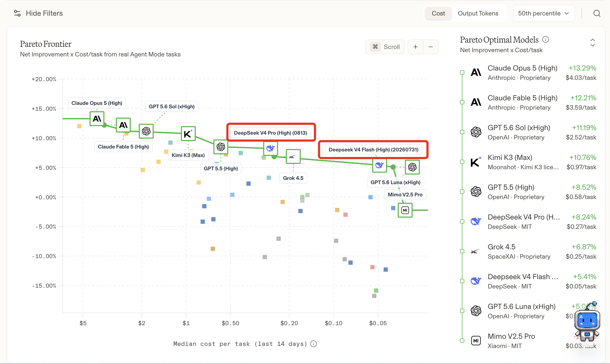Viewport: 610px width, 364px height.
Task: Open Grok 4.5 in the models list
Action: click(502, 247)
